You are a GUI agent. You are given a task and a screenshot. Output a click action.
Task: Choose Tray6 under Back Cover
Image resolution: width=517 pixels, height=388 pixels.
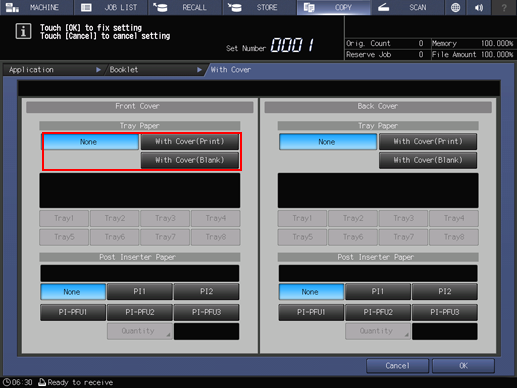click(353, 237)
